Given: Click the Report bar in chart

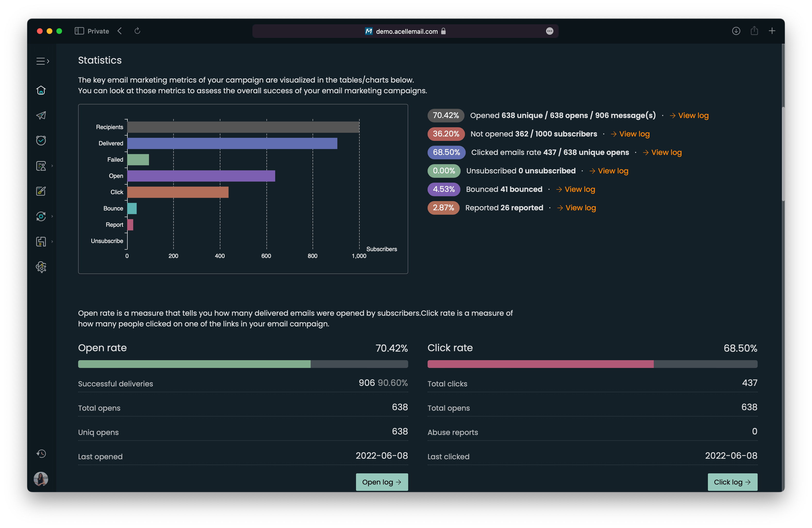Looking at the screenshot, I should point(130,225).
